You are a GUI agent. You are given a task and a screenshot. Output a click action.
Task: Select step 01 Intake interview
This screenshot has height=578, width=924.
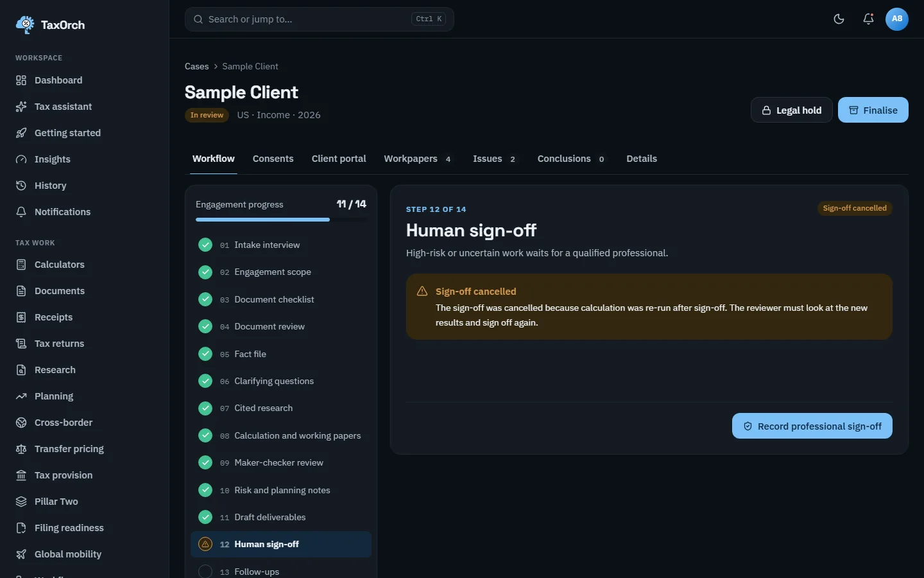tap(281, 245)
